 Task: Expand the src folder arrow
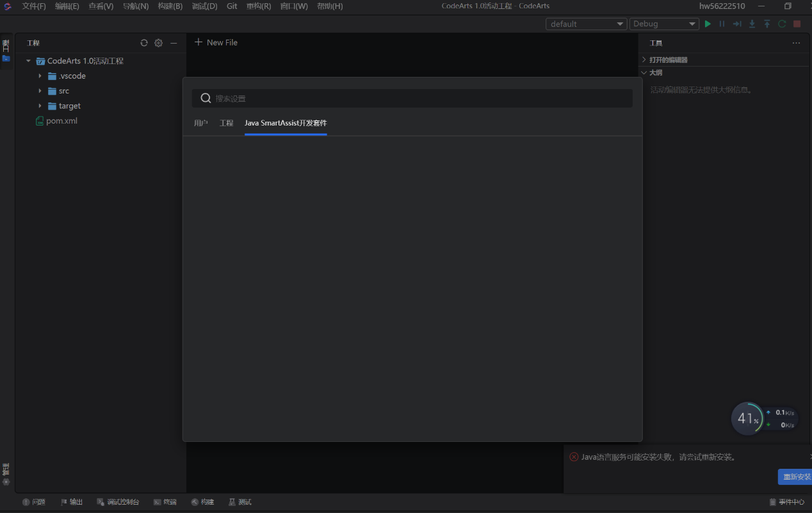pyautogui.click(x=40, y=91)
